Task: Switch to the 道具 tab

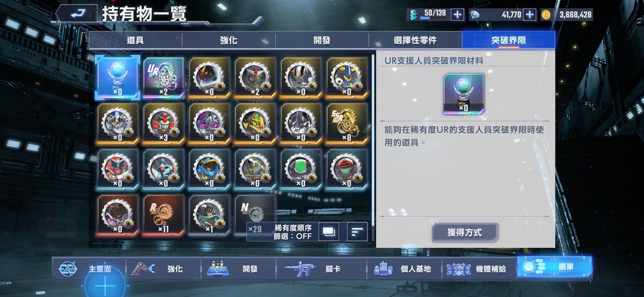Action: tap(135, 40)
